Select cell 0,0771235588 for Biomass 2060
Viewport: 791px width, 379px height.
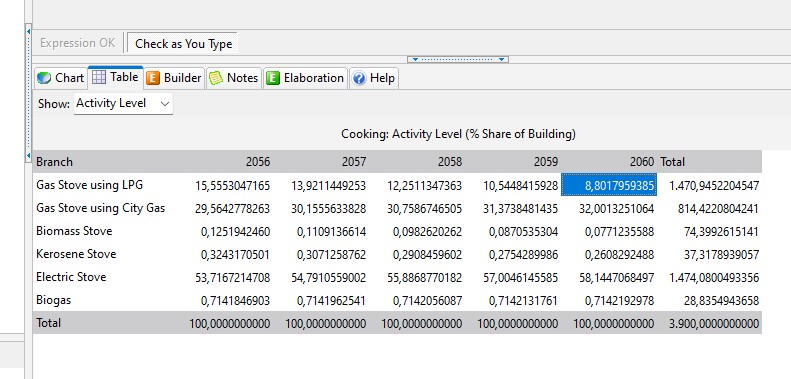(x=619, y=232)
